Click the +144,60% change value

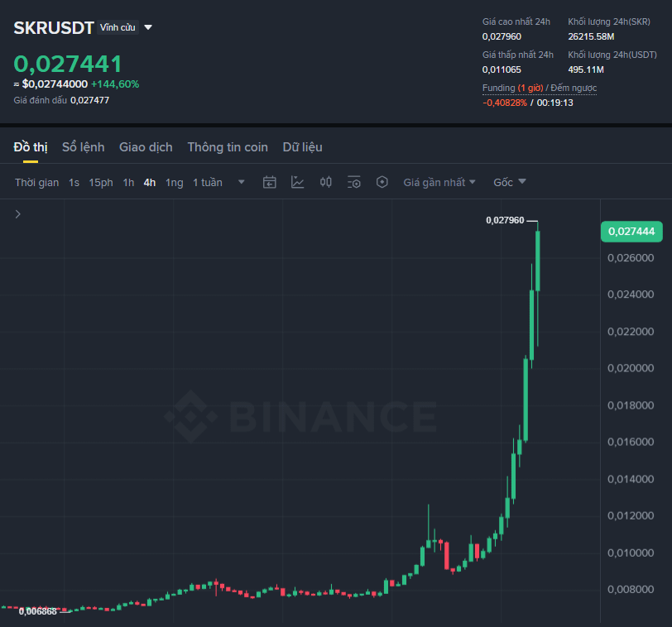pos(115,84)
